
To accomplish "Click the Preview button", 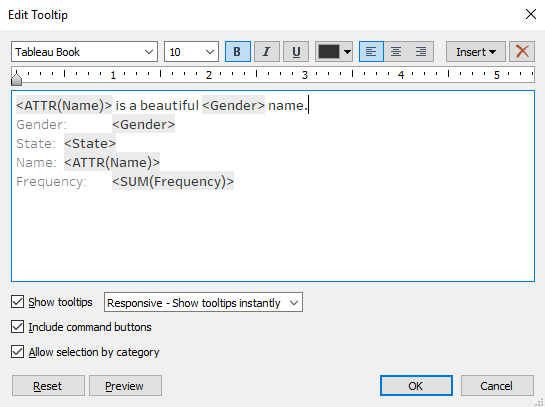I will 125,385.
